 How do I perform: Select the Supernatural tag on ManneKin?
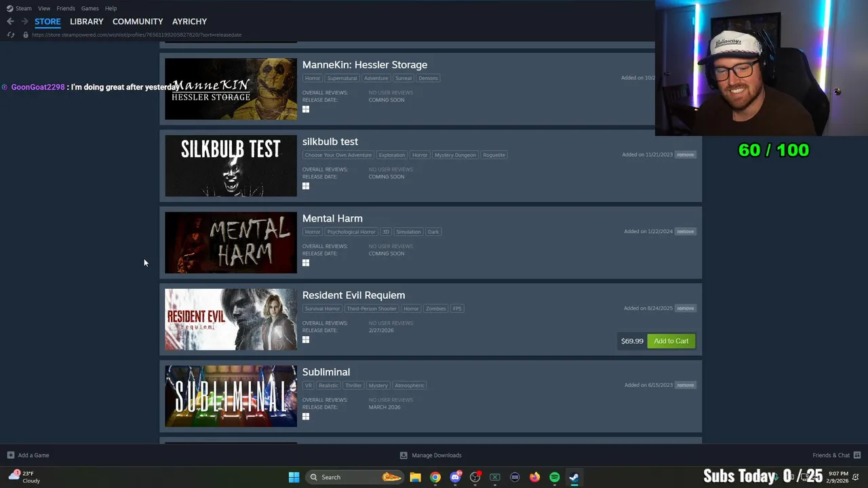(342, 78)
